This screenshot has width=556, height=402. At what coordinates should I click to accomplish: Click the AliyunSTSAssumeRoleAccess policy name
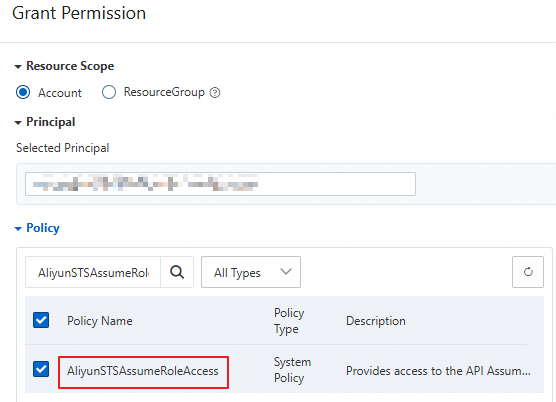pyautogui.click(x=143, y=371)
